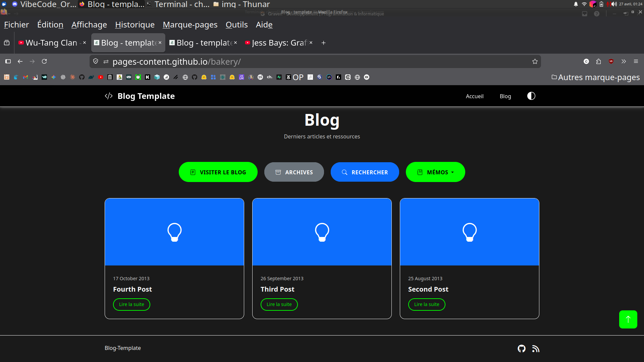The width and height of the screenshot is (644, 362).
Task: Click the shield permissions icon in the address bar
Action: pos(96,61)
